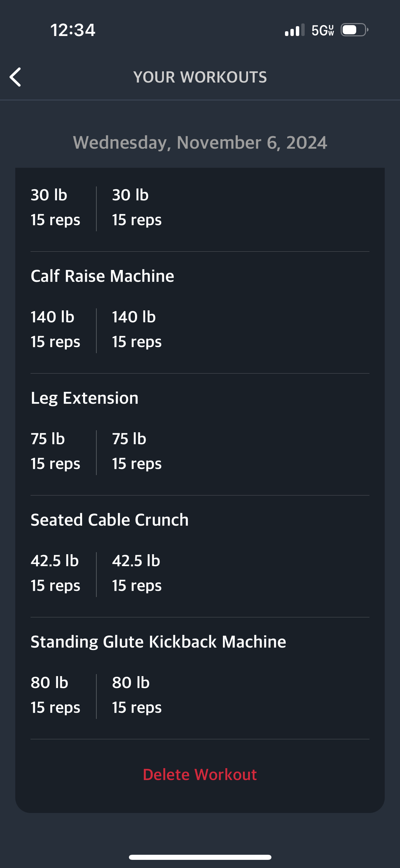Tap the back arrow icon
400x868 pixels.
coord(16,77)
